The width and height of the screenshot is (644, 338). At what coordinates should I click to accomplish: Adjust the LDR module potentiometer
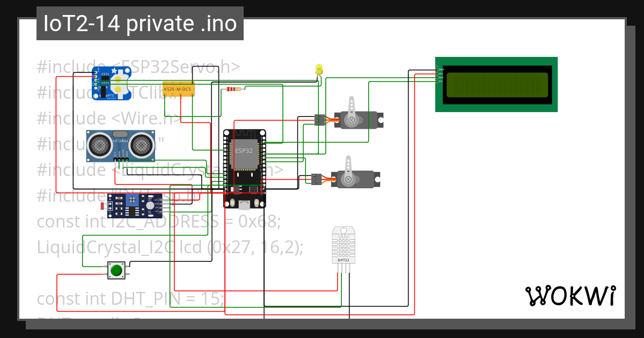coord(133,200)
